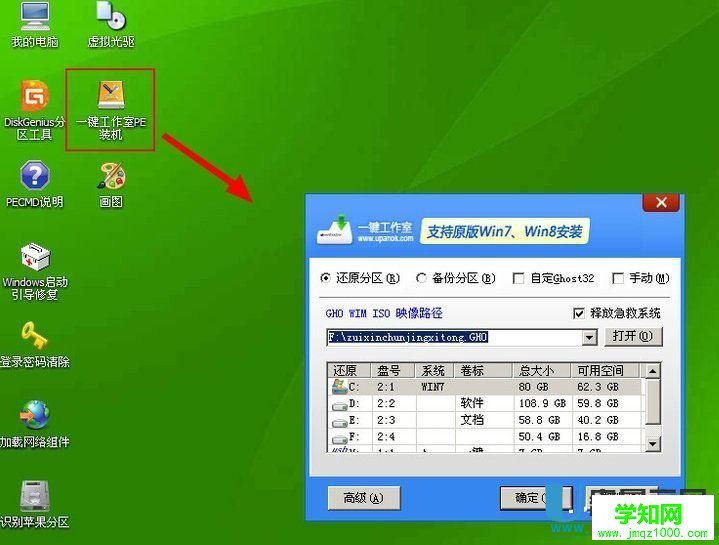719x545 pixels.
Task: Click partition list scroll down arrow
Action: pos(653,444)
